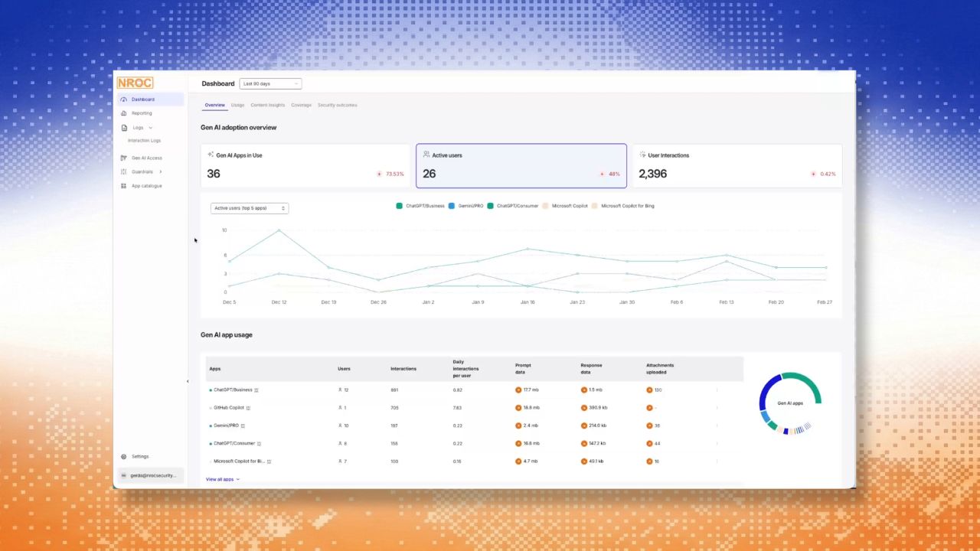Click the 0.42% trend arrow icon
This screenshot has width=980, height=551.
click(813, 174)
